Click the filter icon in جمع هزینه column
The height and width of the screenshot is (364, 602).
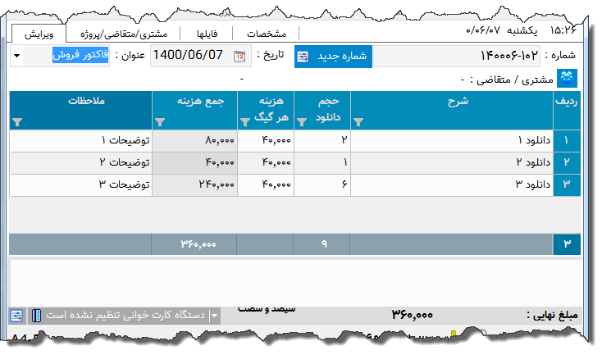159,121
